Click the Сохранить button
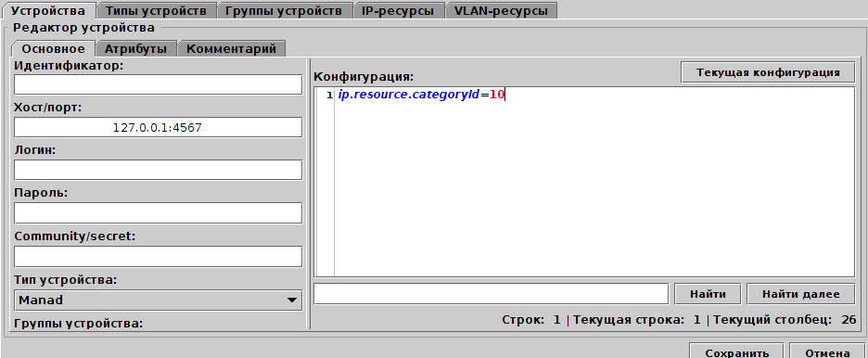 point(737,352)
